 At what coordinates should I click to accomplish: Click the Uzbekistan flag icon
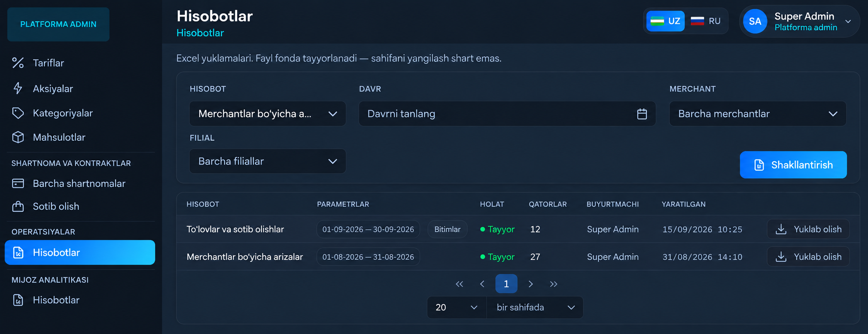coord(657,21)
